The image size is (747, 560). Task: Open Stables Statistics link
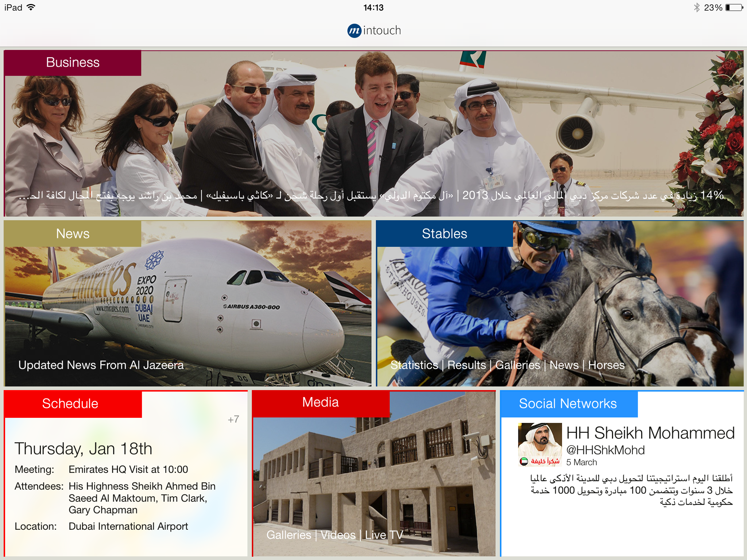(x=414, y=365)
